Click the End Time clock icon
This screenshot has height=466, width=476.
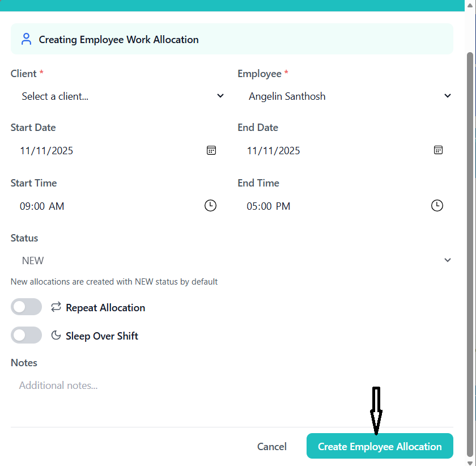point(437,206)
